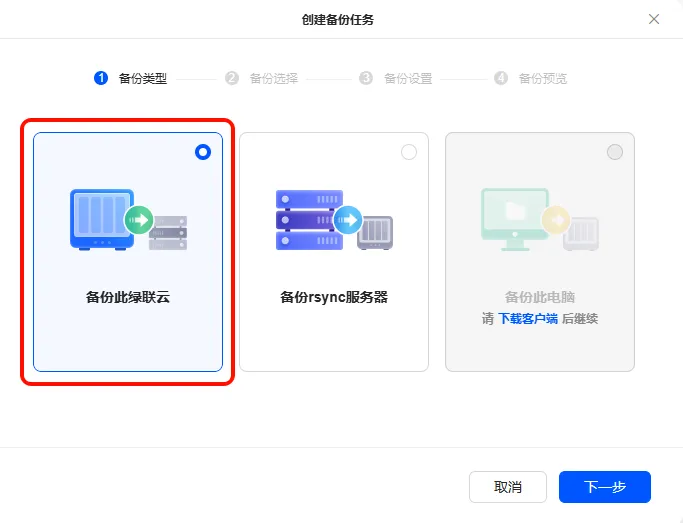Click the 备份rsync服务器 card title text
The height and width of the screenshot is (523, 683).
tap(334, 297)
